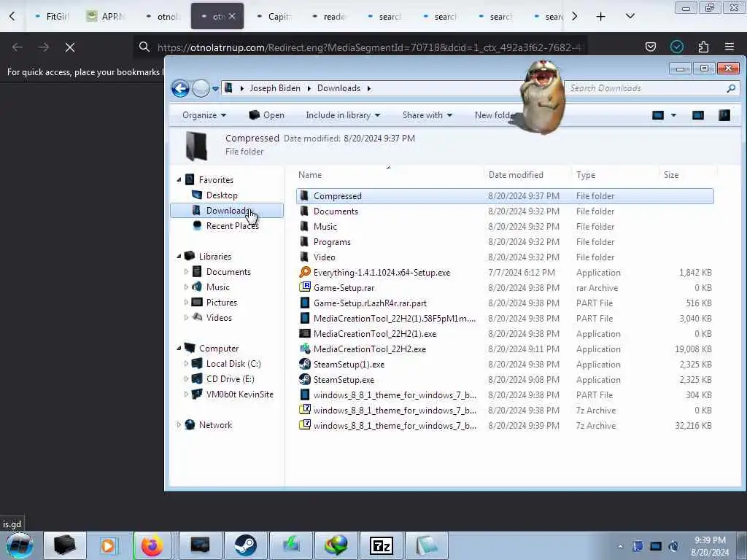Select Recent Places under Favorites
747x560 pixels.
tap(232, 226)
